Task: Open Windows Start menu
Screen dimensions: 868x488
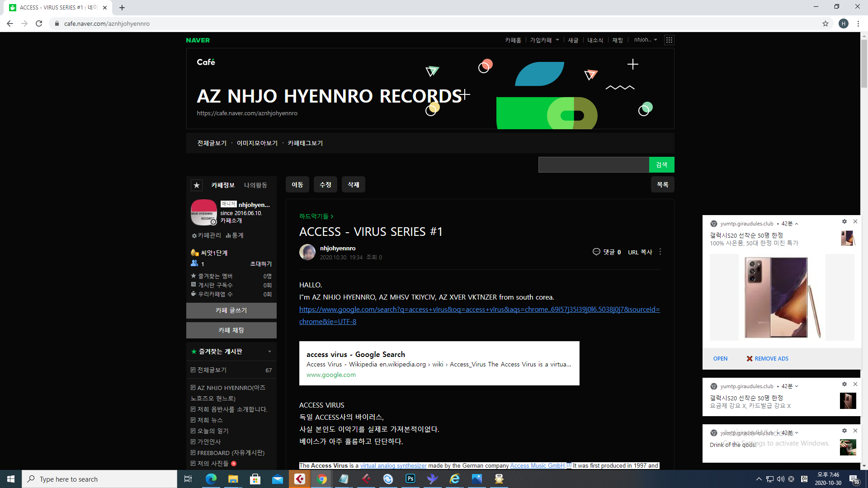Action: [x=11, y=479]
